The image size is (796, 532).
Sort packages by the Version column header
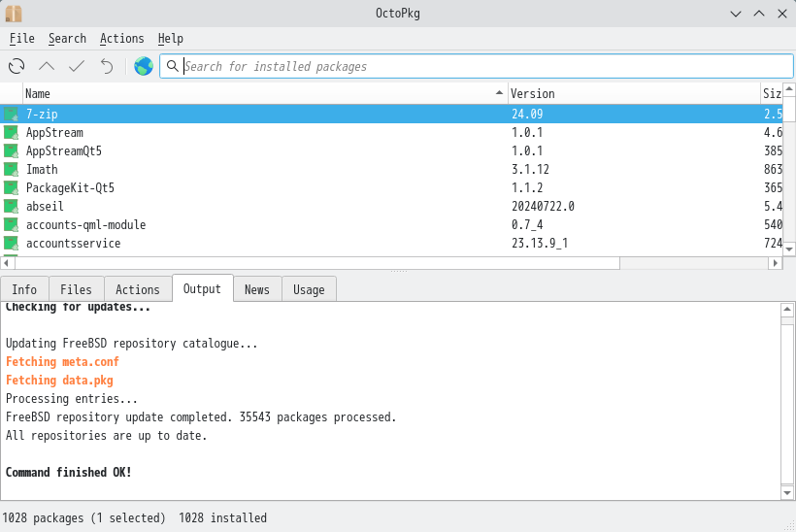click(631, 93)
